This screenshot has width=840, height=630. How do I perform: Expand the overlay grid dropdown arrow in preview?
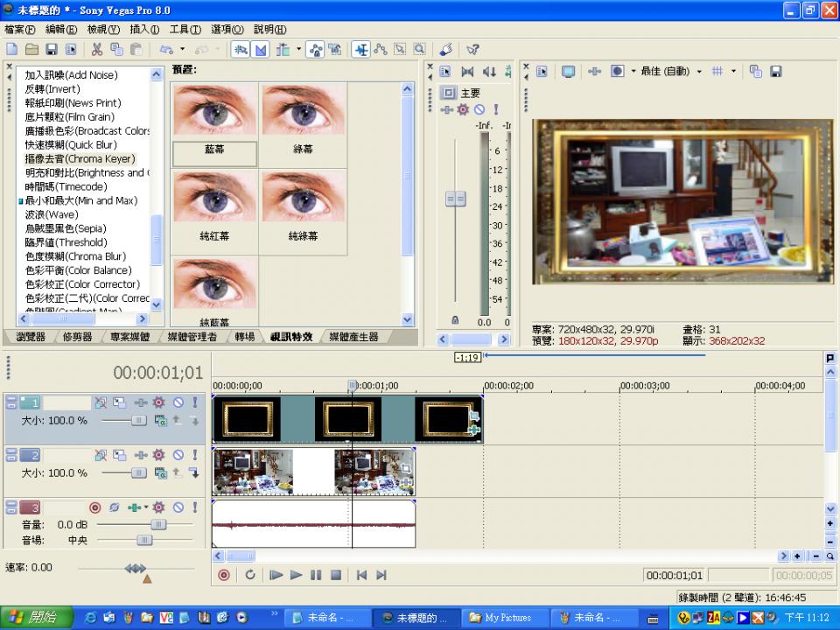pyautogui.click(x=733, y=72)
